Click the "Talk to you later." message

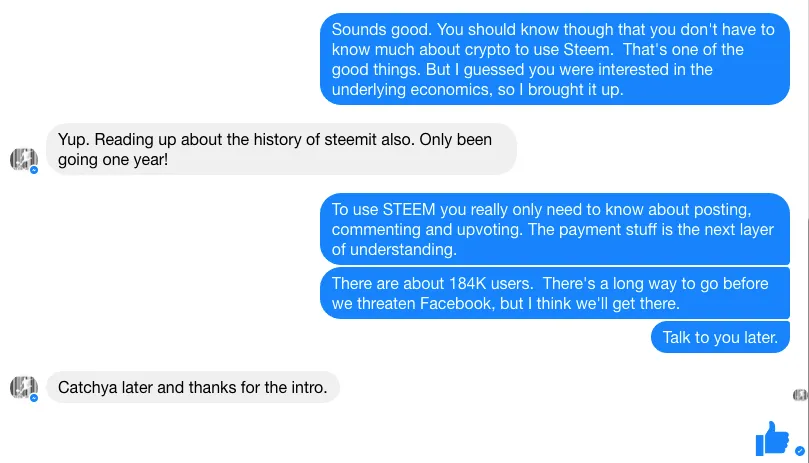720,337
